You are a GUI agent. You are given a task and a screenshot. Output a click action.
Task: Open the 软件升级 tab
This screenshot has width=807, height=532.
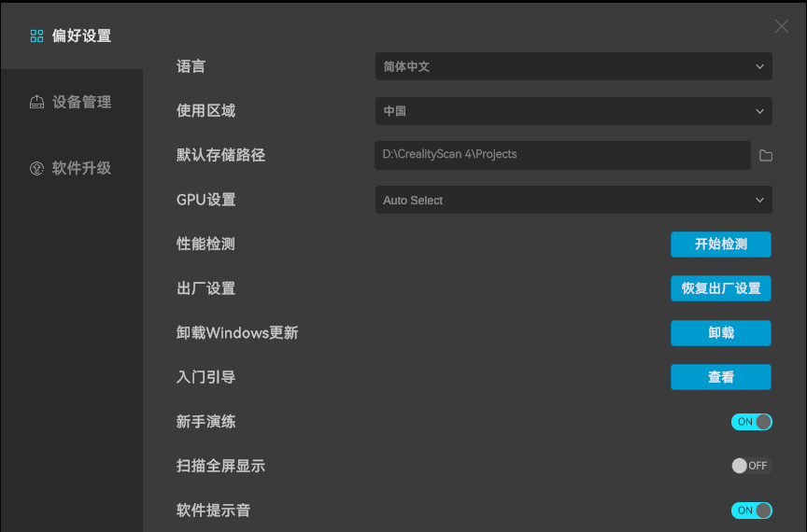tap(80, 169)
